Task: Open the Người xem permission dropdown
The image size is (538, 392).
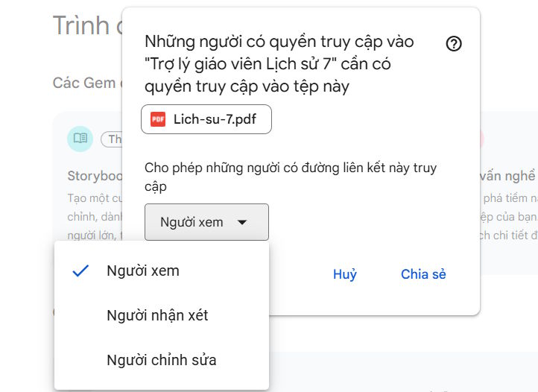Action: tap(206, 222)
